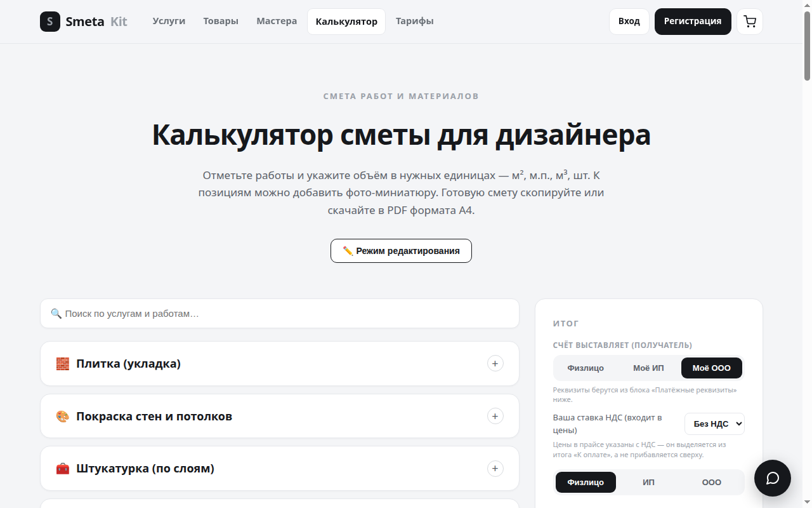This screenshot has height=508, width=812.
Task: Go to the Услуги nav item
Action: coord(169,21)
